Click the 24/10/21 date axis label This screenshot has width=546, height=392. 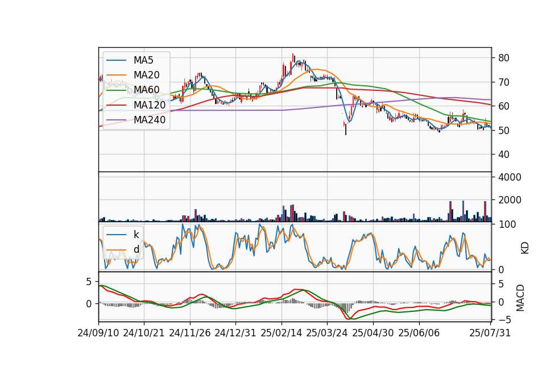tap(144, 333)
